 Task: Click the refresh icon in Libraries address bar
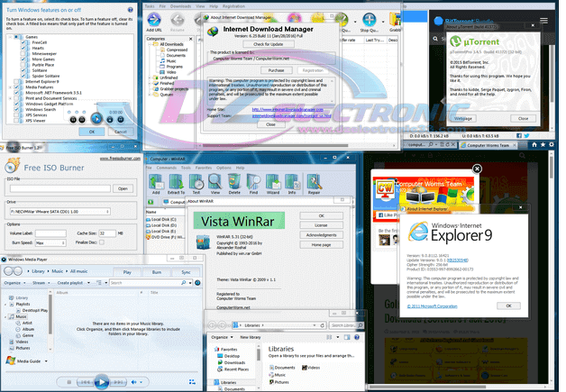(322, 325)
